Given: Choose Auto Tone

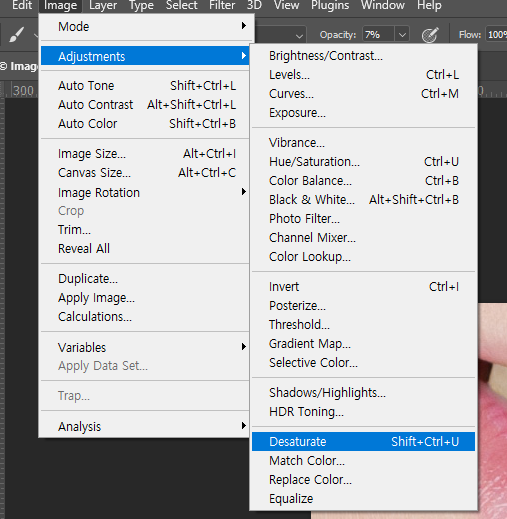Looking at the screenshot, I should pyautogui.click(x=145, y=86).
